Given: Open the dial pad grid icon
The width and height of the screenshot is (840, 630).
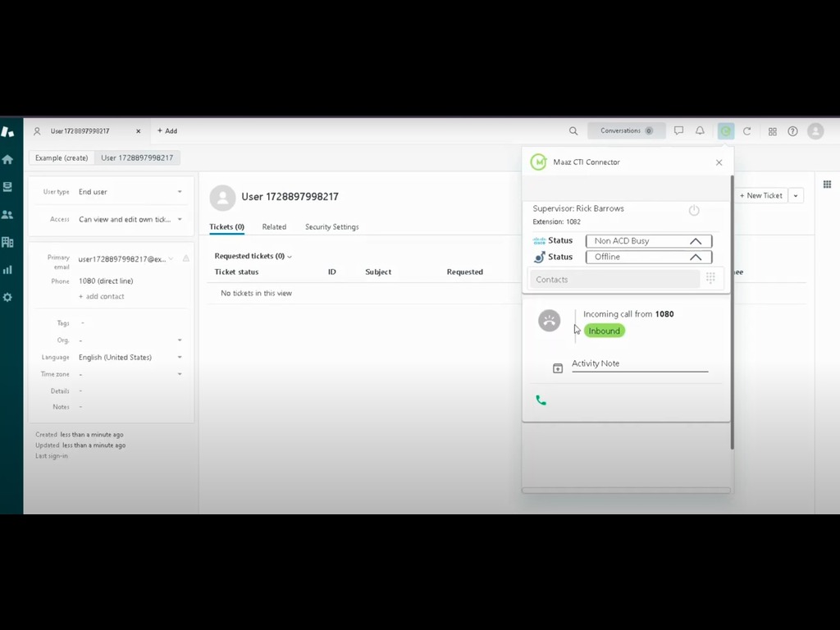Looking at the screenshot, I should (x=710, y=278).
